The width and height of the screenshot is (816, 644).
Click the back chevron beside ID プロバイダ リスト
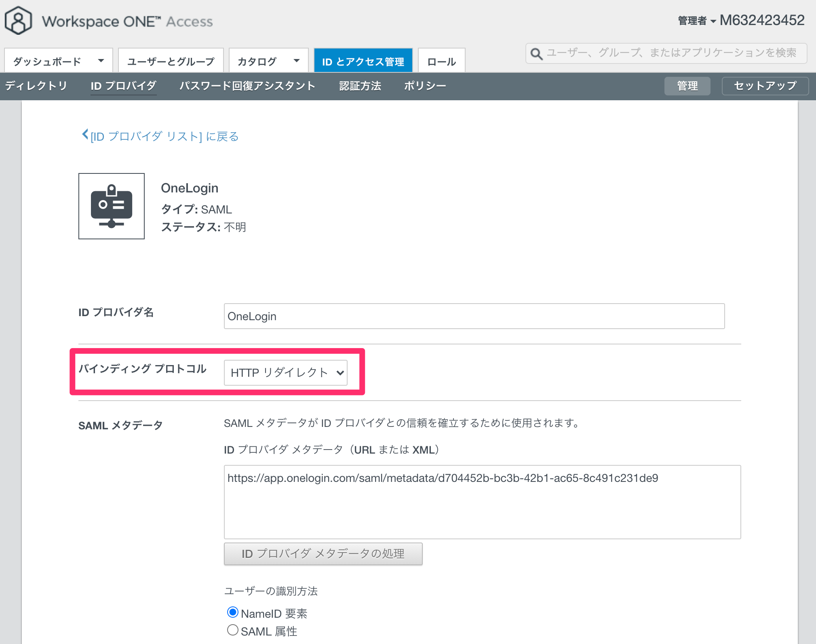85,134
